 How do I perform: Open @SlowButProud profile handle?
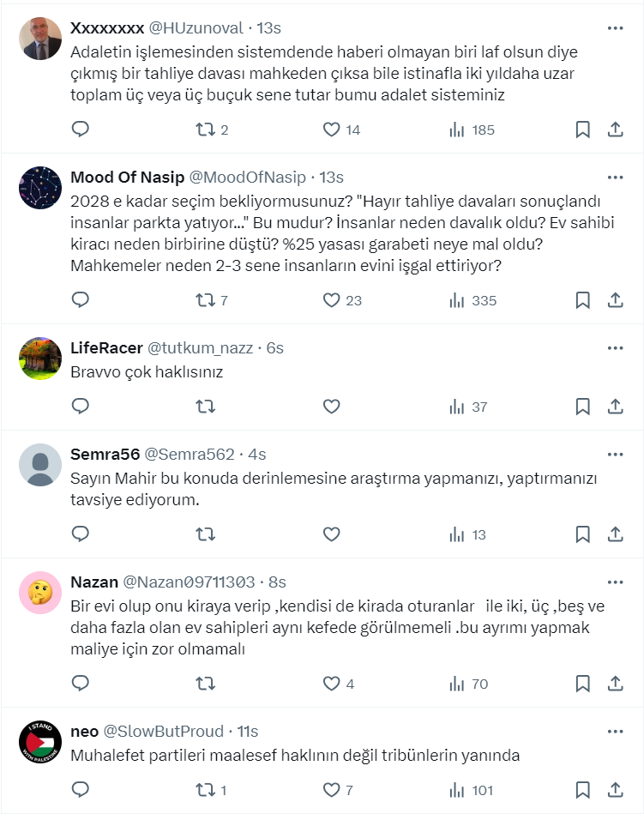click(x=163, y=732)
